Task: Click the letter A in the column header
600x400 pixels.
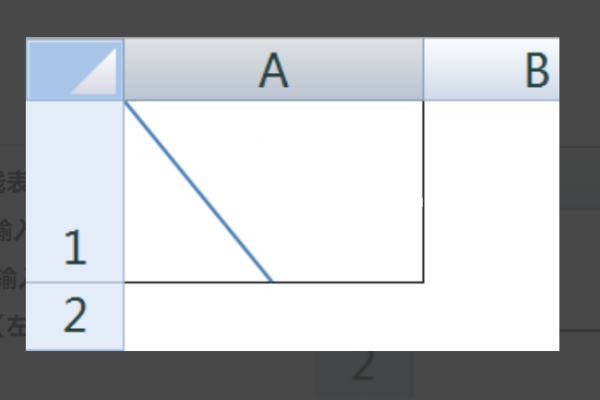Action: pyautogui.click(x=274, y=70)
